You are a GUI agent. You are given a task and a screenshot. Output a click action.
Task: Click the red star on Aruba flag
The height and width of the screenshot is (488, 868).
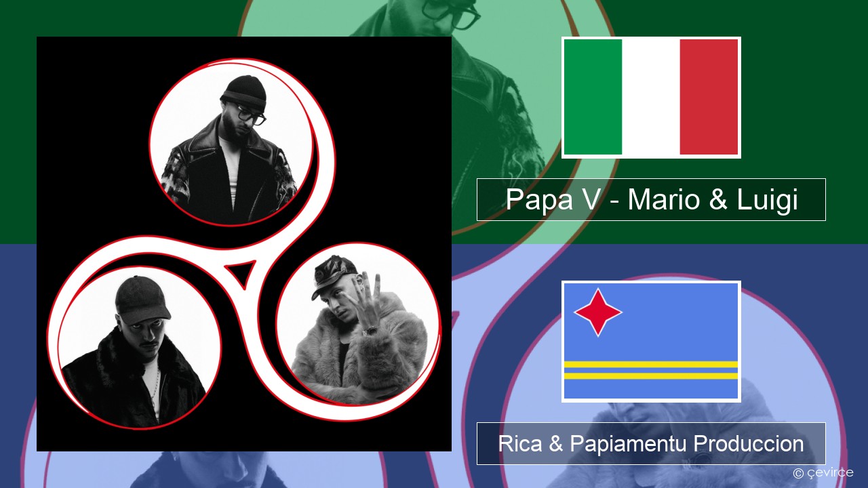point(598,312)
